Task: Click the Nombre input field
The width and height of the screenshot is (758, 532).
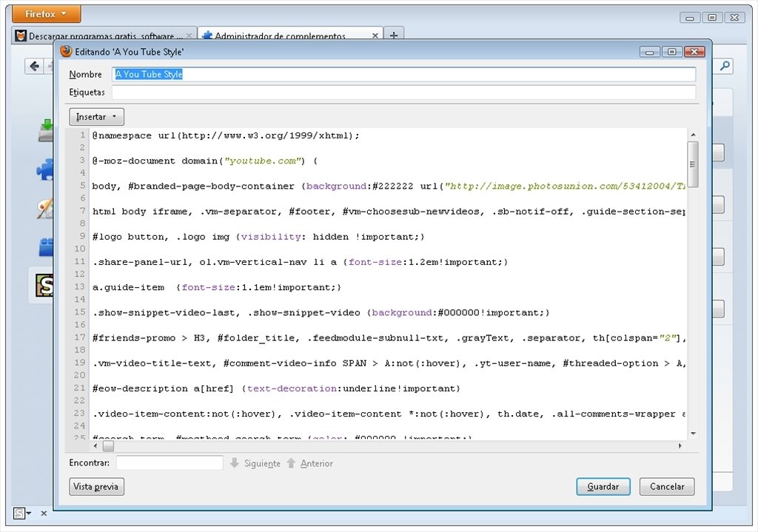Action: 403,74
